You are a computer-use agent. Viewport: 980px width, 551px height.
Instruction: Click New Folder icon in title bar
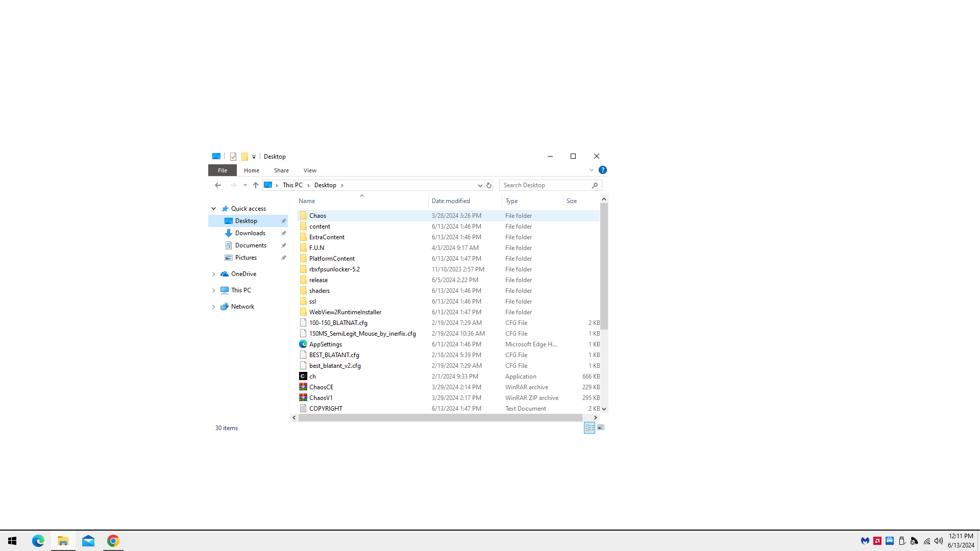[x=244, y=157]
